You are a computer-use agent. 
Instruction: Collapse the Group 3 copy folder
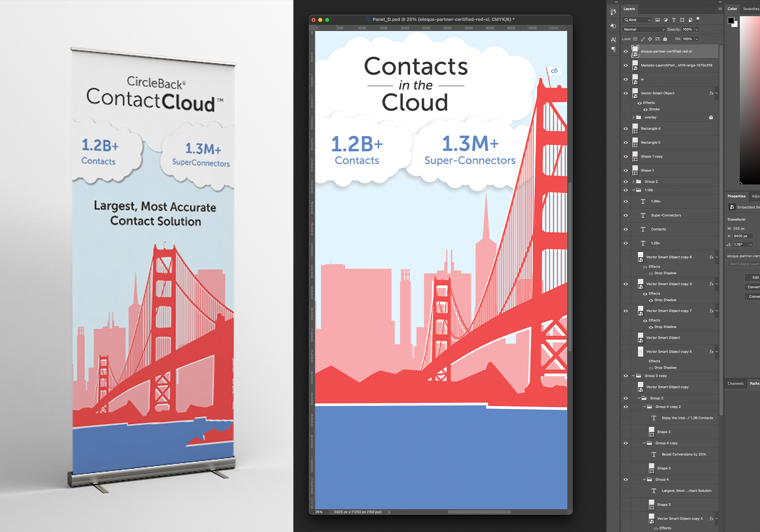pyautogui.click(x=633, y=376)
